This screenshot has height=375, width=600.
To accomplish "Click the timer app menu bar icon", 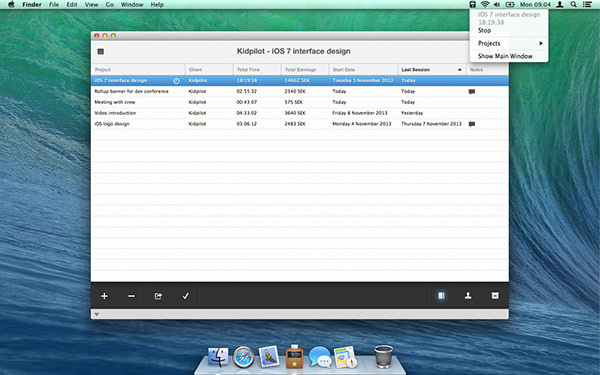I will pyautogui.click(x=473, y=5).
